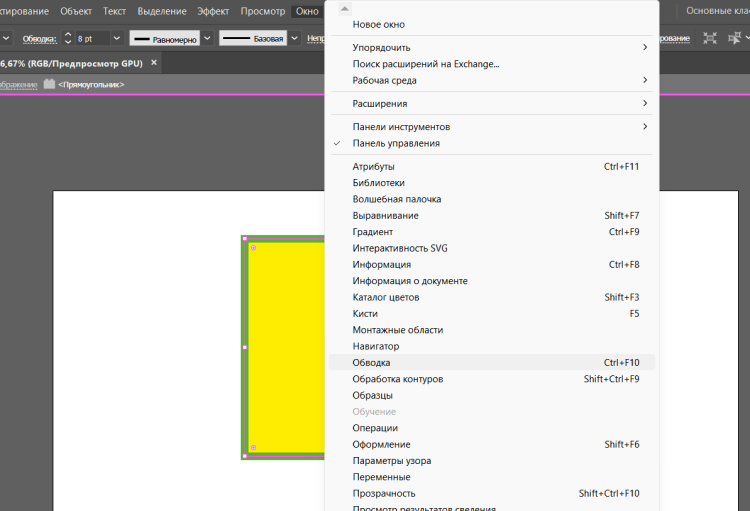750x511 pixels.
Task: Open the Базовая brush definition dropdown arrow
Action: point(295,38)
